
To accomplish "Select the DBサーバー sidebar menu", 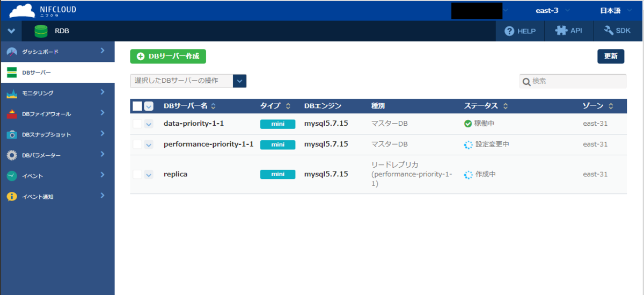I will pyautogui.click(x=57, y=73).
